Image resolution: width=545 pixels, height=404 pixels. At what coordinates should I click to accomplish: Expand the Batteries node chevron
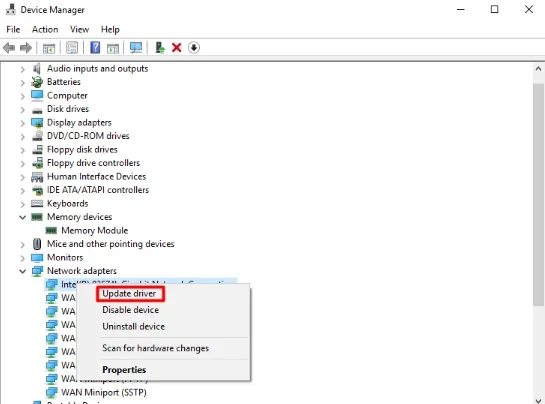coord(23,83)
